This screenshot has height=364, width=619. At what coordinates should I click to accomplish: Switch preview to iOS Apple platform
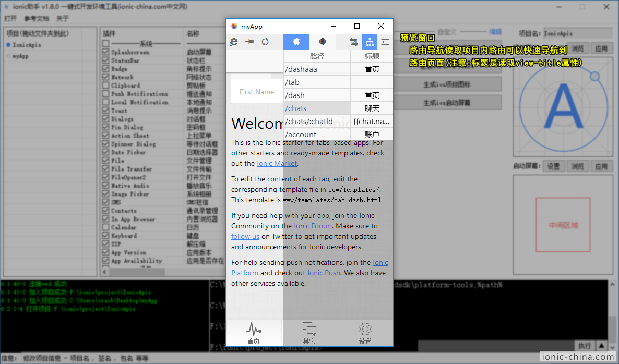pyautogui.click(x=296, y=42)
